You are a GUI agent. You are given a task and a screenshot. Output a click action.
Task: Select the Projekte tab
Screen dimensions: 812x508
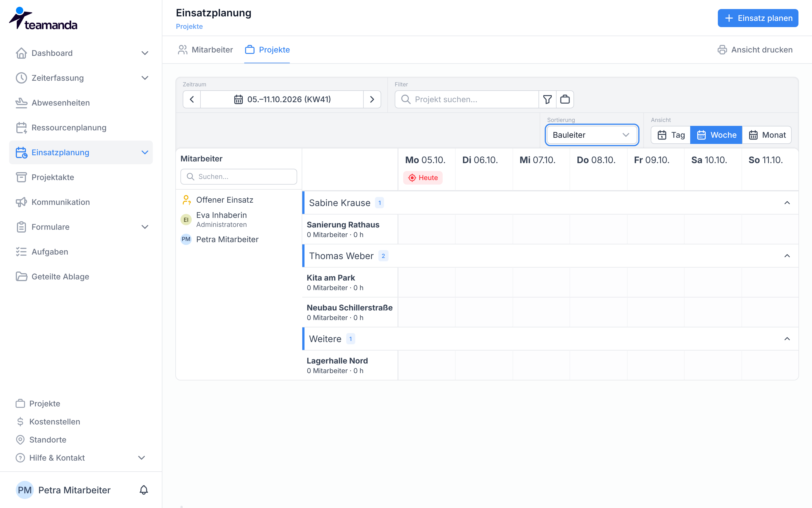pos(267,50)
